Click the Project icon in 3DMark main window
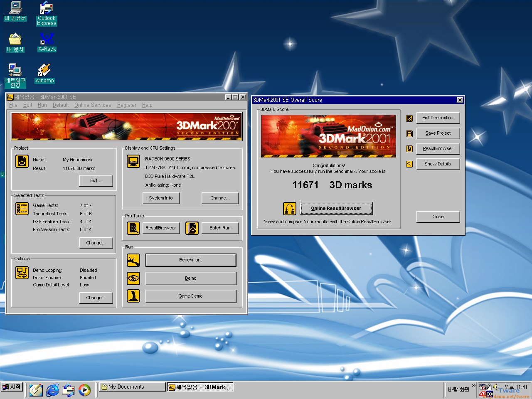 (x=22, y=161)
